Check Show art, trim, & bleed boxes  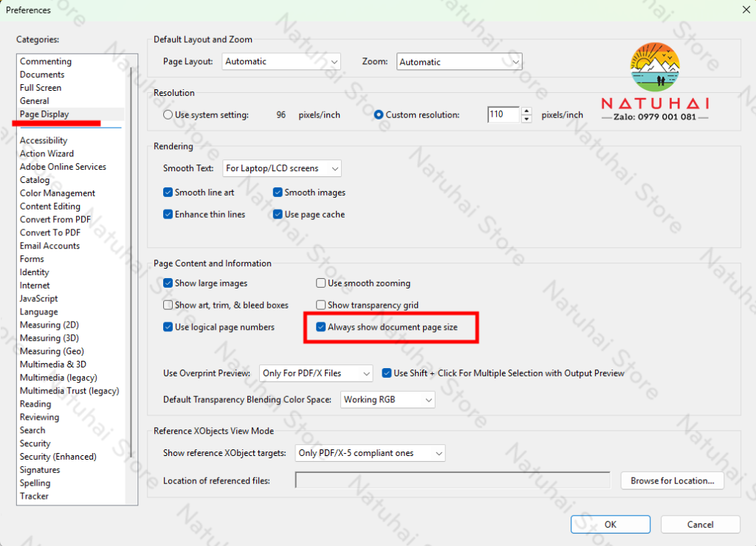pos(168,305)
